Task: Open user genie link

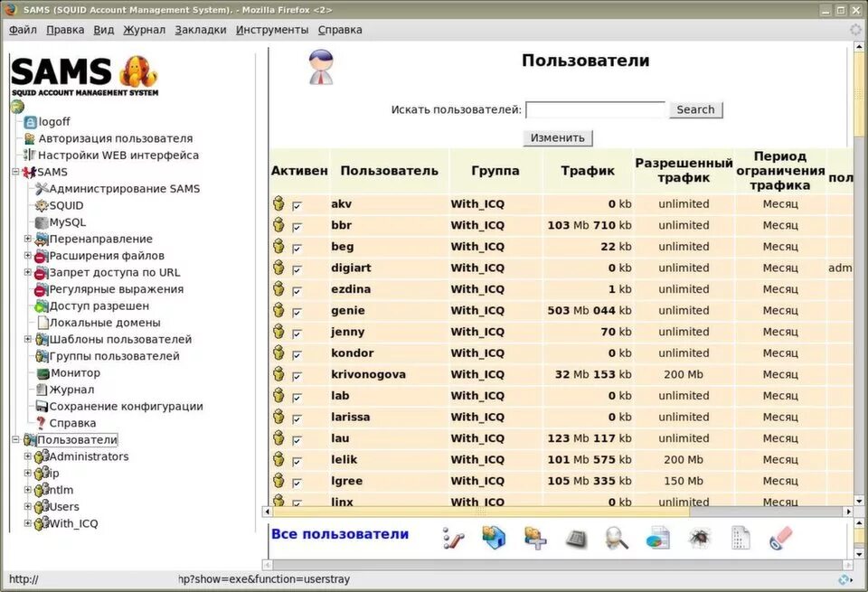Action: click(x=347, y=311)
